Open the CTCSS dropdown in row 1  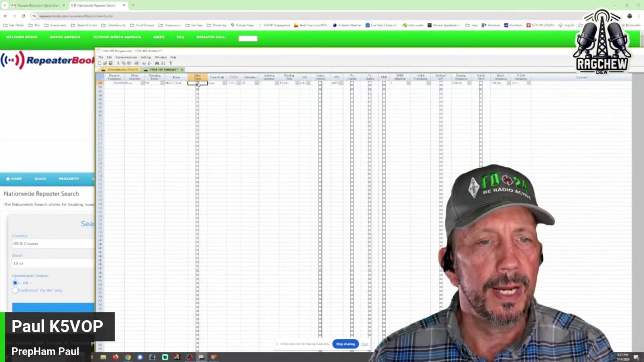click(239, 83)
